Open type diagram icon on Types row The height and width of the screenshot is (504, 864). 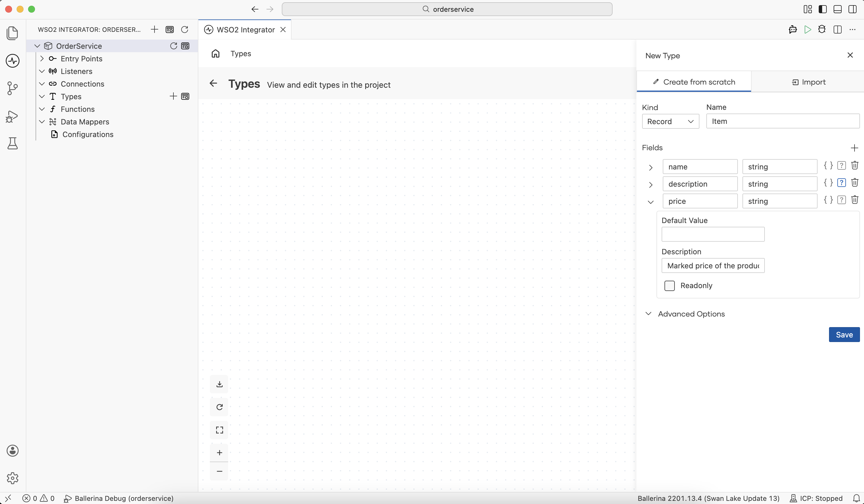pos(185,96)
